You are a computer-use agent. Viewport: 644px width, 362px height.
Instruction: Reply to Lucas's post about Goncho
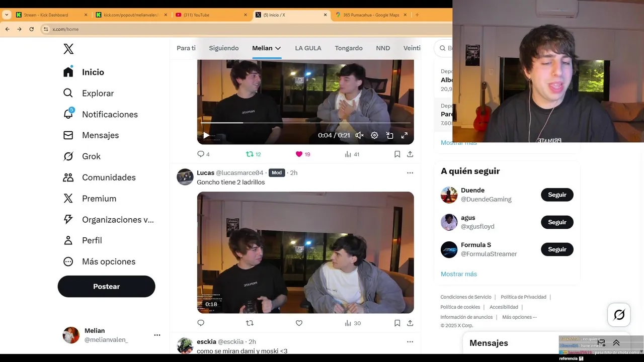click(201, 323)
